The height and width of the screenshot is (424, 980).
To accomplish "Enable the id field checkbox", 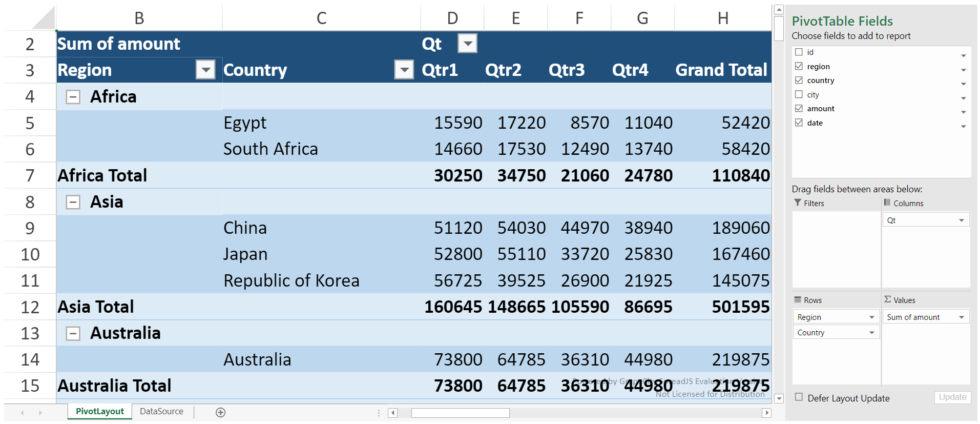I will pos(799,52).
